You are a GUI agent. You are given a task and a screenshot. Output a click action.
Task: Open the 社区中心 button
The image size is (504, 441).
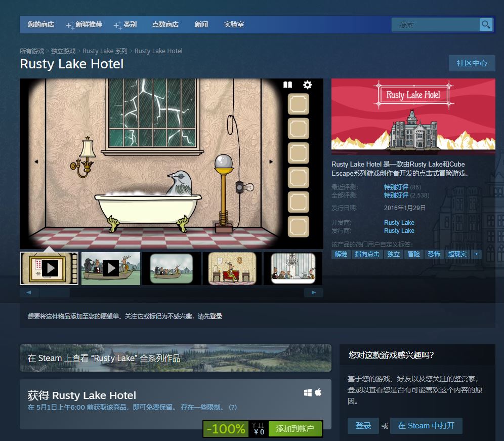(x=472, y=63)
